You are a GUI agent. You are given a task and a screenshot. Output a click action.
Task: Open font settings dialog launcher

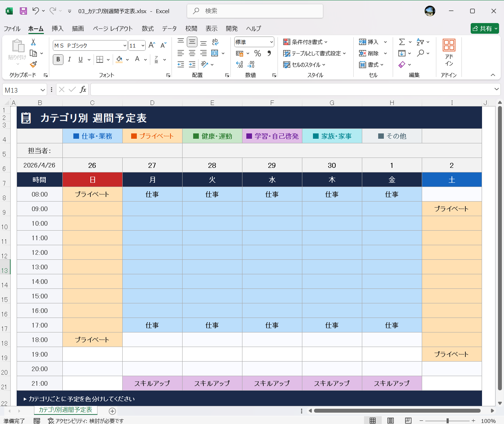[x=168, y=75]
